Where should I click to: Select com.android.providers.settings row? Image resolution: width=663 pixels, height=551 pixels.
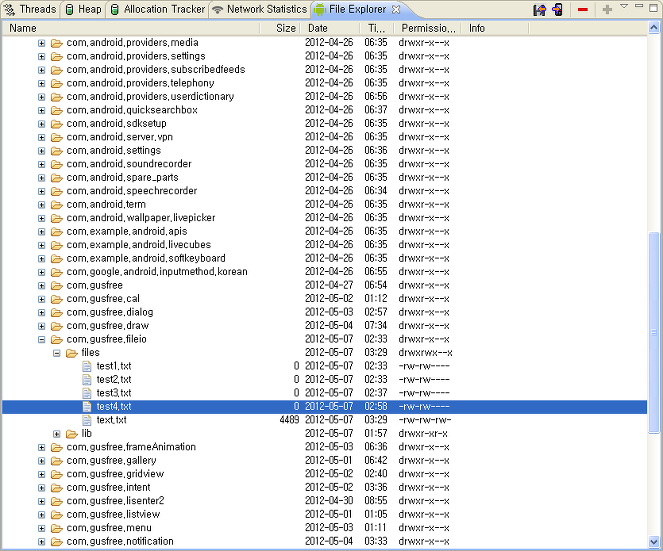pyautogui.click(x=325, y=56)
